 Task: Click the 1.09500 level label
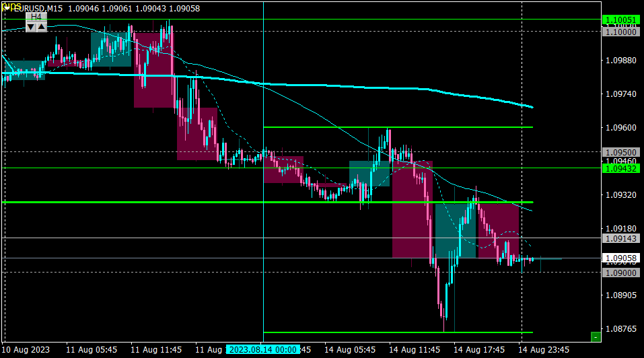621,152
